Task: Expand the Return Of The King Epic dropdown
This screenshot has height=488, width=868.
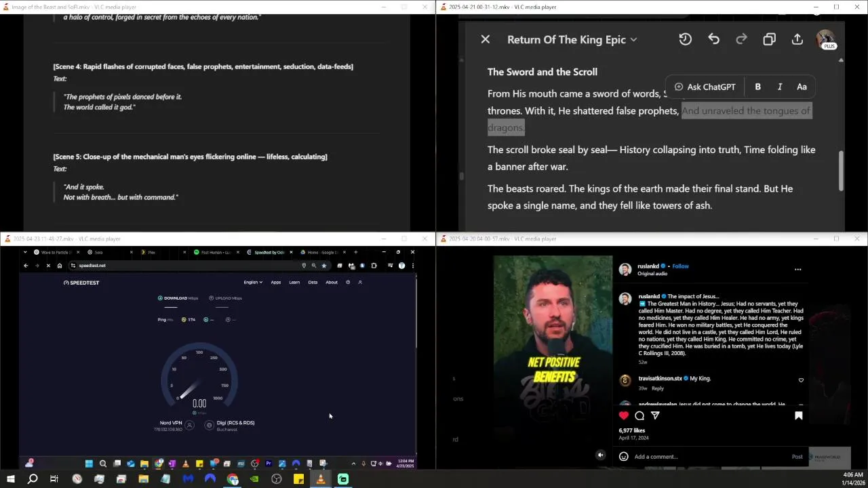Action: pyautogui.click(x=572, y=39)
